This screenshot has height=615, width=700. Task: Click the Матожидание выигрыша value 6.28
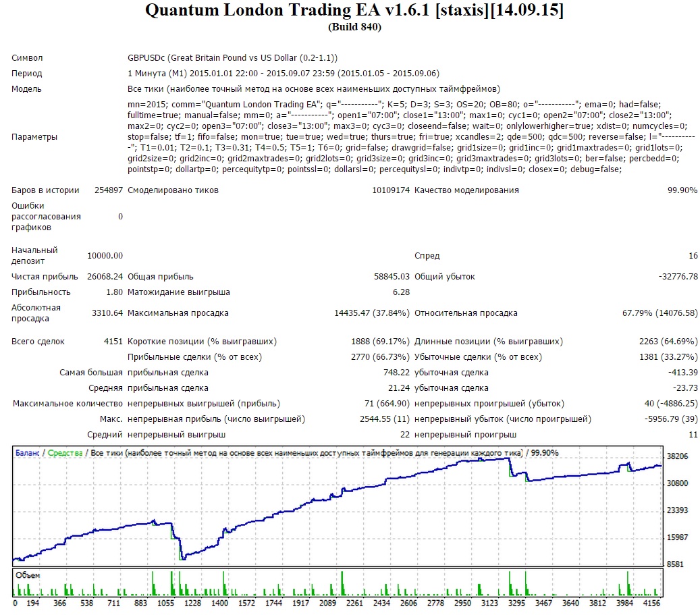point(401,292)
